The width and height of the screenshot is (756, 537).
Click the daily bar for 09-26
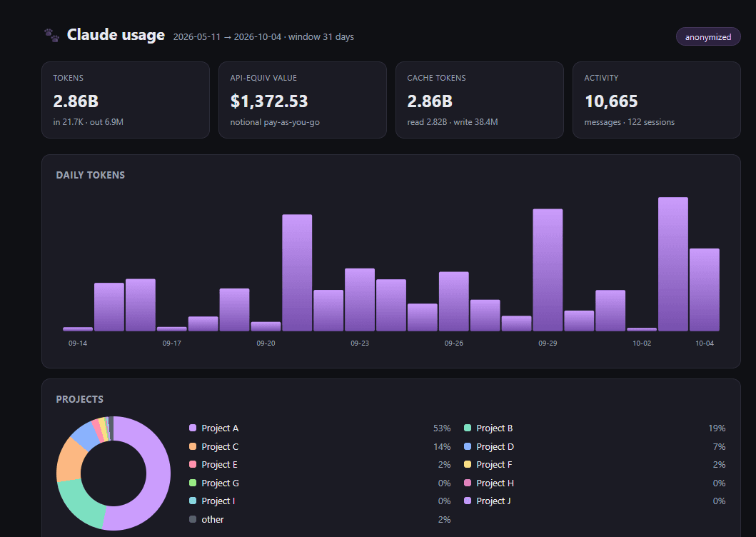pos(454,301)
